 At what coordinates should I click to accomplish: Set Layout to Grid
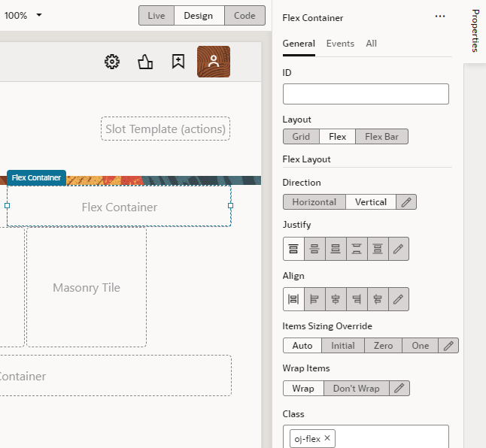[x=301, y=137]
